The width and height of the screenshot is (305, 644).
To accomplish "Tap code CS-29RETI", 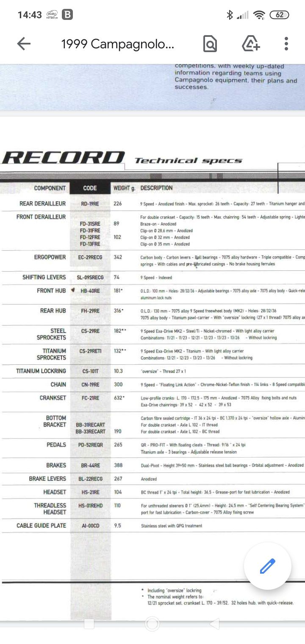I will point(90,351).
